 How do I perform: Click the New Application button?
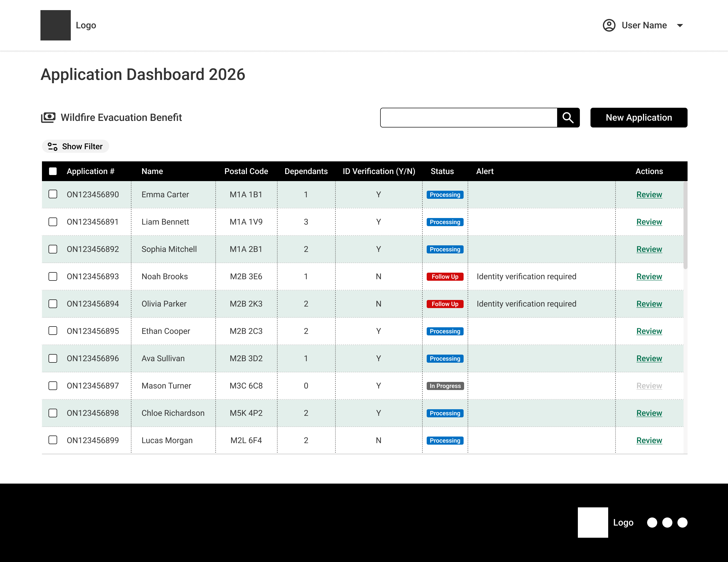(639, 117)
